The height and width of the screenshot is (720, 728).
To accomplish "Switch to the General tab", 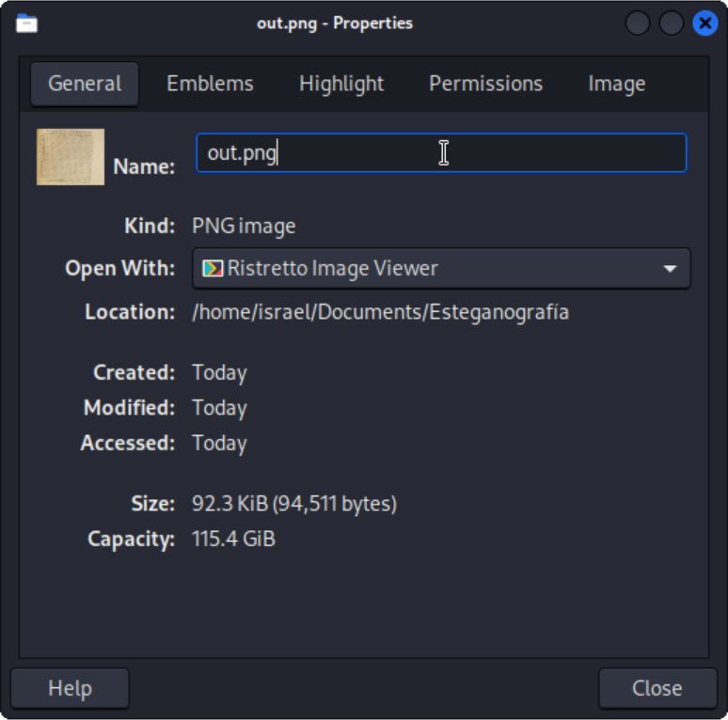I will point(85,84).
